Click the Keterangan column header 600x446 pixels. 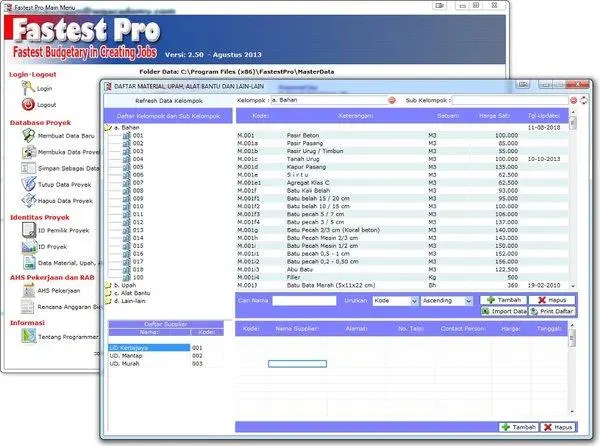click(355, 116)
